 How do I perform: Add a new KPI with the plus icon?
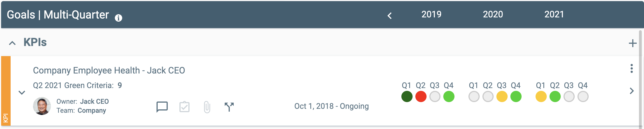point(633,43)
